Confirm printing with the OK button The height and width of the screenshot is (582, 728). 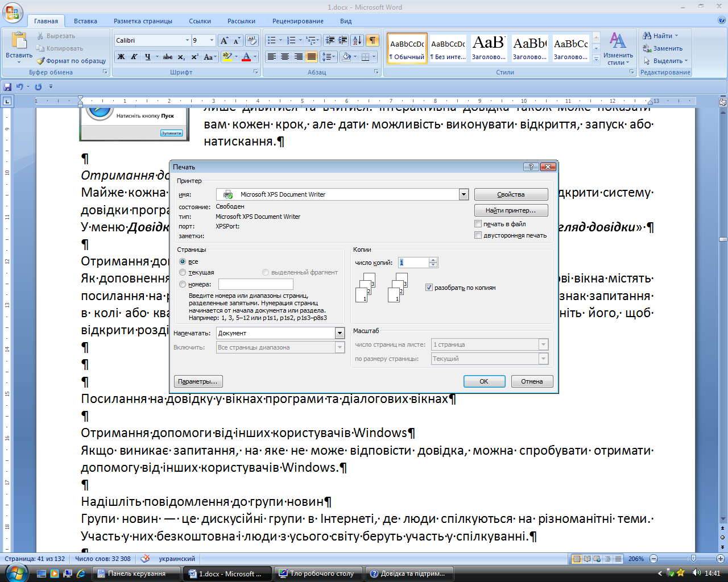484,381
